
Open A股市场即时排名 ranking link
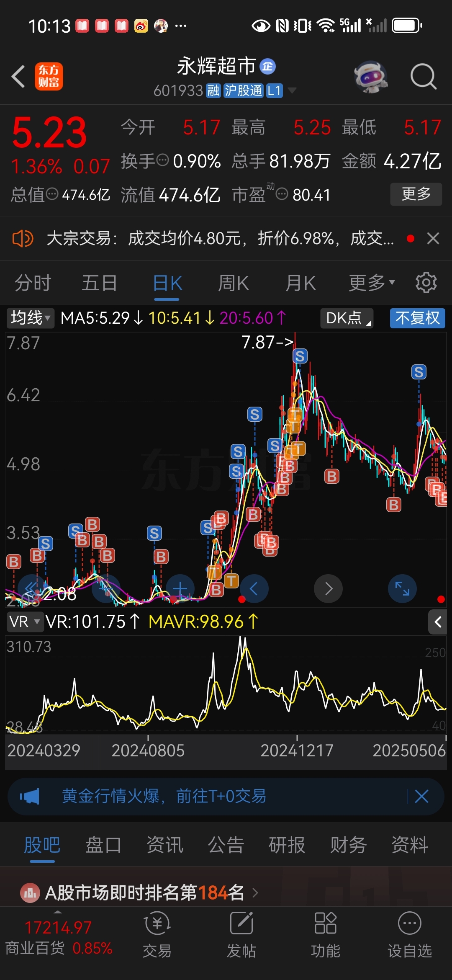pyautogui.click(x=145, y=893)
